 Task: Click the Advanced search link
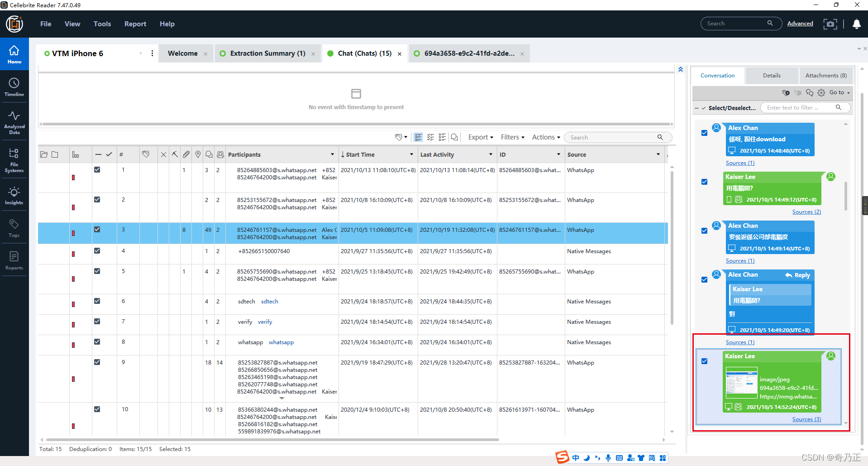coord(800,24)
